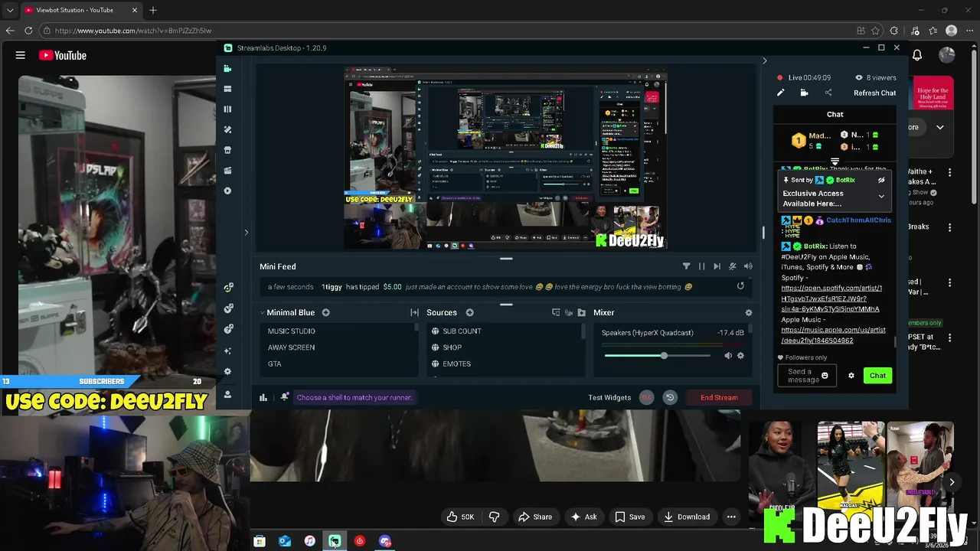
Task: Expand pinned Exclusive Access message chevron
Action: coord(881,197)
